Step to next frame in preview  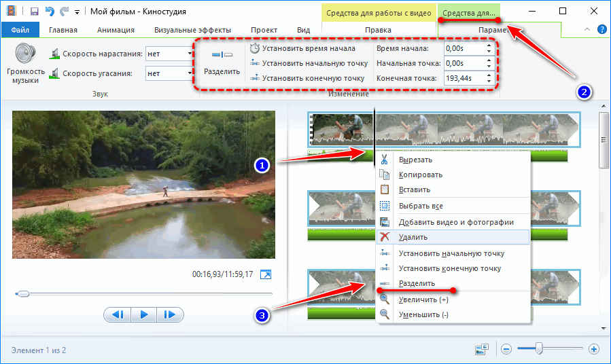171,314
